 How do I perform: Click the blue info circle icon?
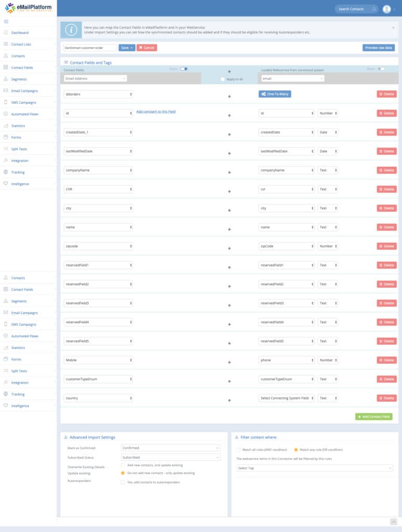click(x=71, y=30)
